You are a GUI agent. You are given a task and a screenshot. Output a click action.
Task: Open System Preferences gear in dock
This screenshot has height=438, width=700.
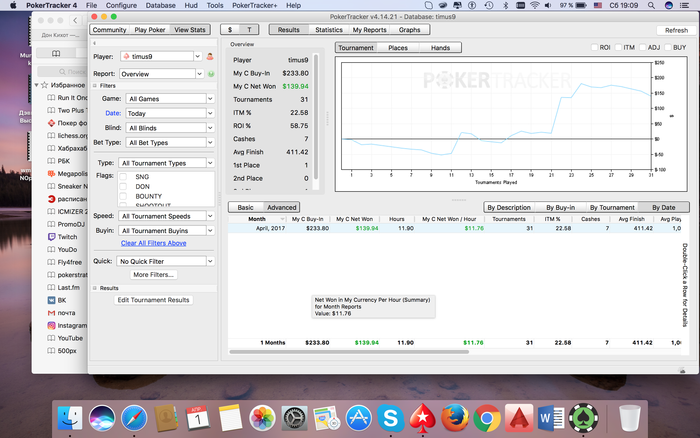coord(294,418)
